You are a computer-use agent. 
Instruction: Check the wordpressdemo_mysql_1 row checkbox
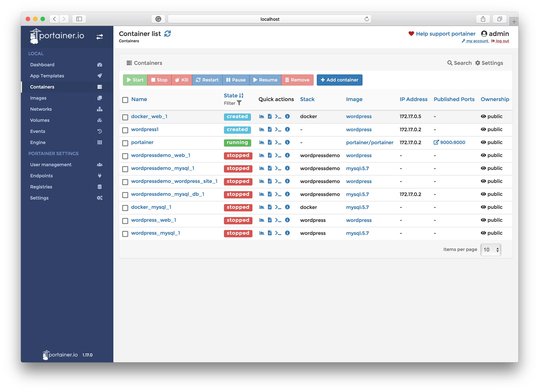pos(125,169)
